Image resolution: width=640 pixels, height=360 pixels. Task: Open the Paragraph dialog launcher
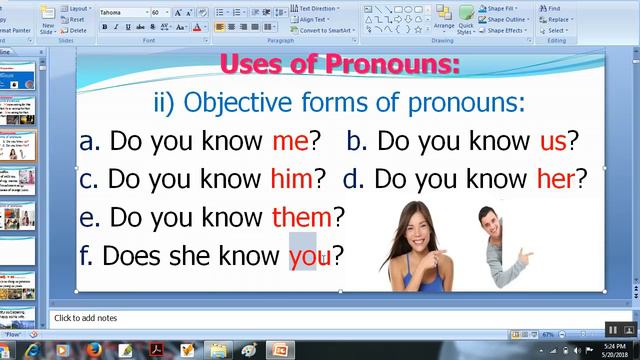tap(354, 40)
